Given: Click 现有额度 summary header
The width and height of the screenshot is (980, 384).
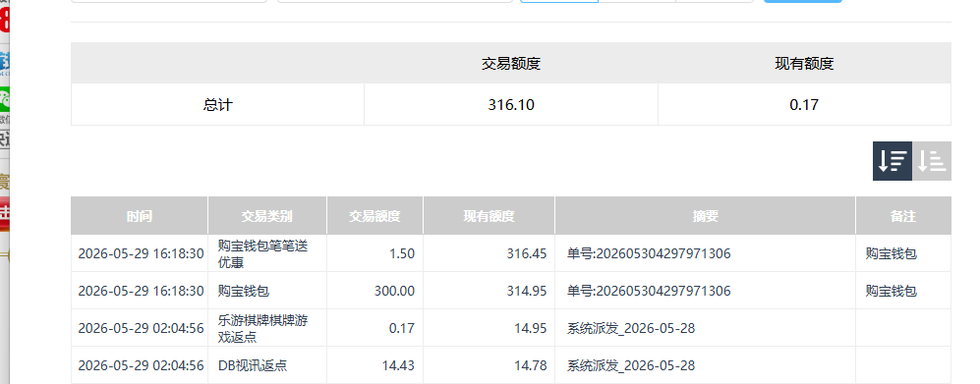Looking at the screenshot, I should coord(804,64).
